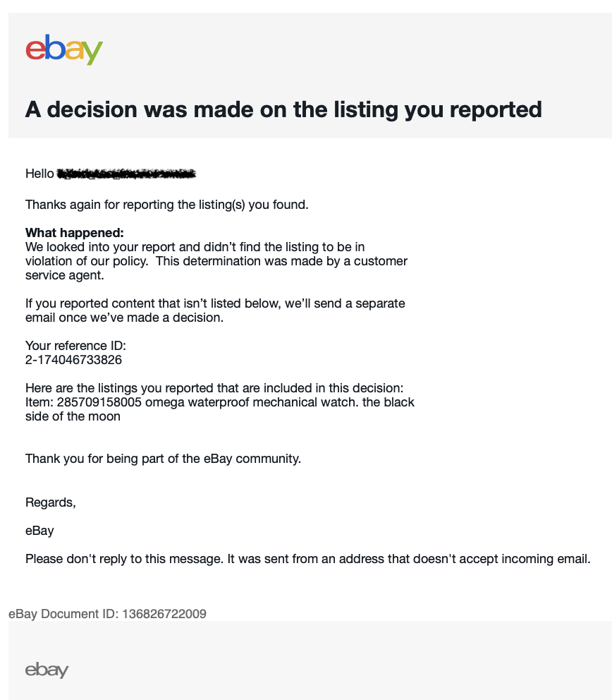The height and width of the screenshot is (700, 612).
Task: Select the reference ID number 2-174046733826
Action: coord(73,360)
